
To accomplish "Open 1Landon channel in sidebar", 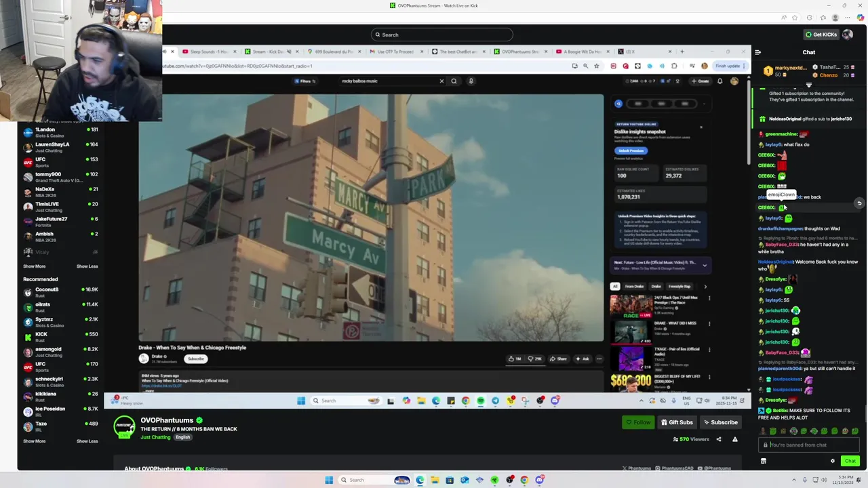I will coord(61,132).
